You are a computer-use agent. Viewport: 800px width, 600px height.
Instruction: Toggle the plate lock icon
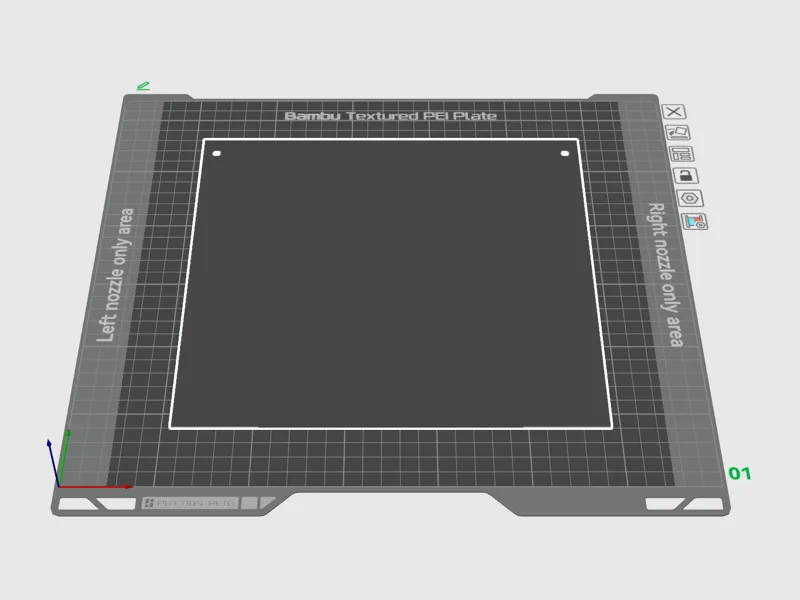pyautogui.click(x=686, y=176)
